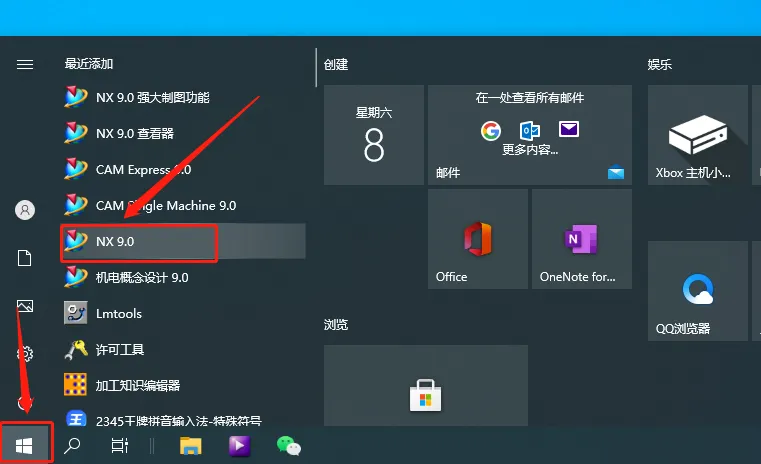This screenshot has height=464, width=761.
Task: Launch NX 9.0 查看器
Action: [182, 133]
